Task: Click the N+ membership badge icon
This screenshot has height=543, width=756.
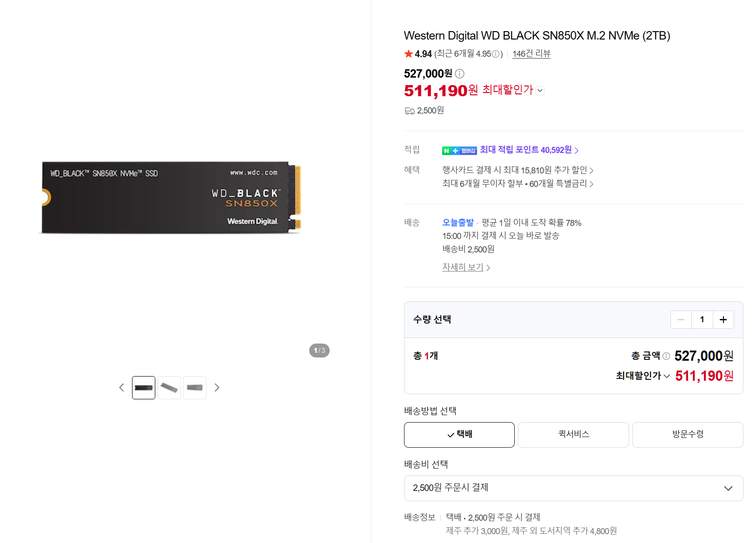Action: coord(459,151)
